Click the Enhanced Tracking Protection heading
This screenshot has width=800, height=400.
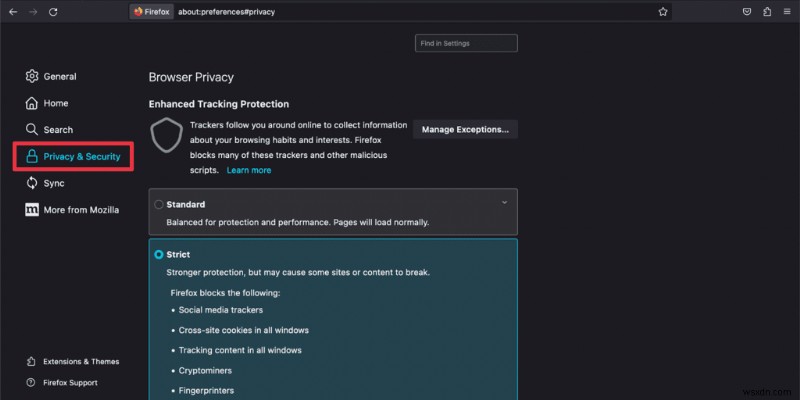pos(219,104)
